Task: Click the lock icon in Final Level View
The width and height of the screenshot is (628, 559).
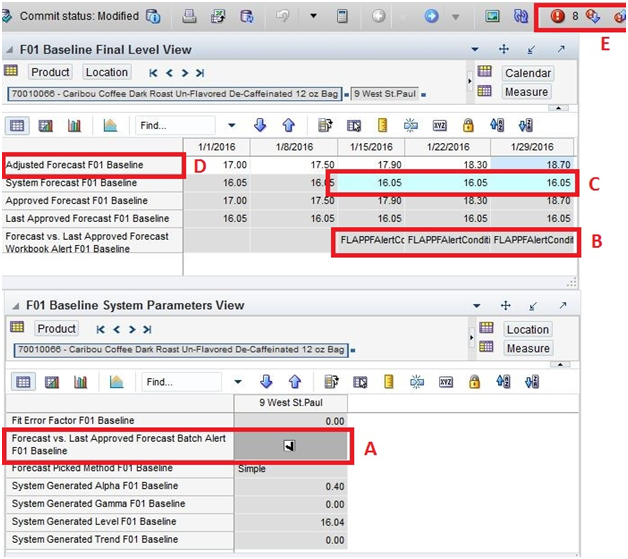Action: point(468,126)
